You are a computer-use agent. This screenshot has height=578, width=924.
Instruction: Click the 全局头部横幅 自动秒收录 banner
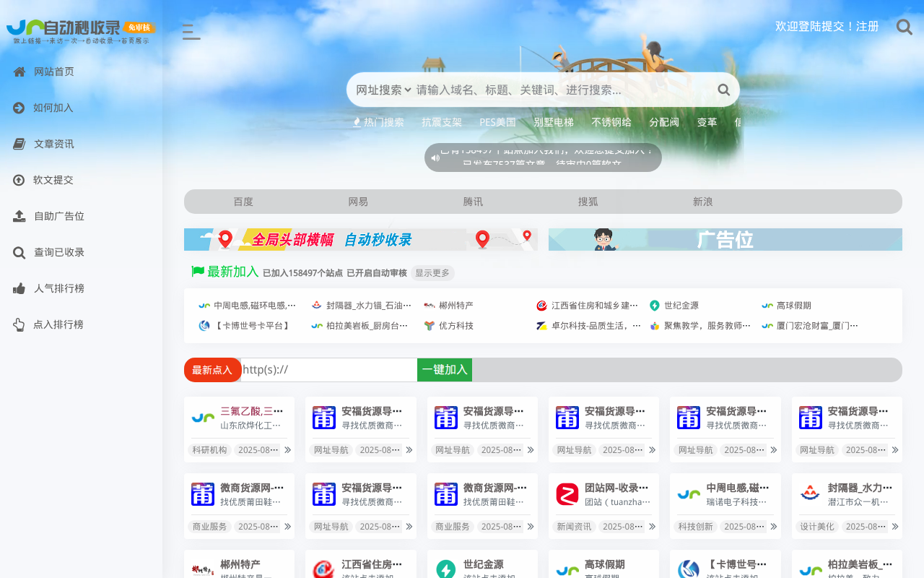tap(361, 240)
